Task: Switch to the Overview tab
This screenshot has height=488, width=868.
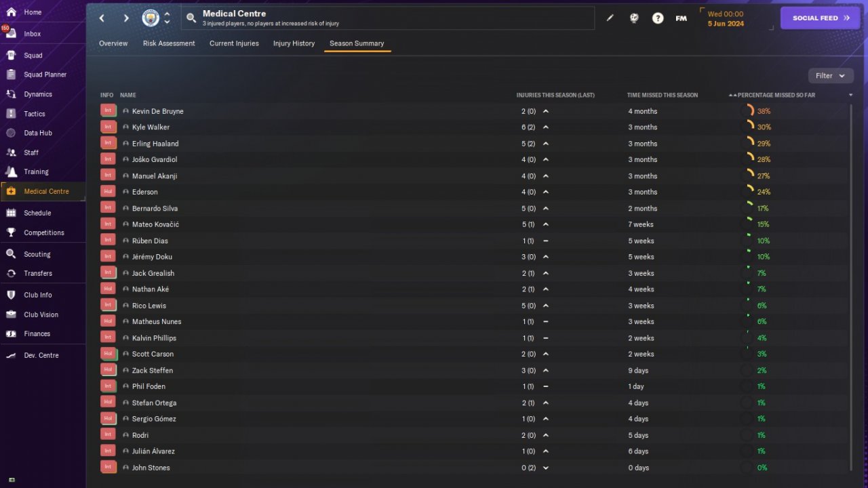Action: click(x=113, y=43)
